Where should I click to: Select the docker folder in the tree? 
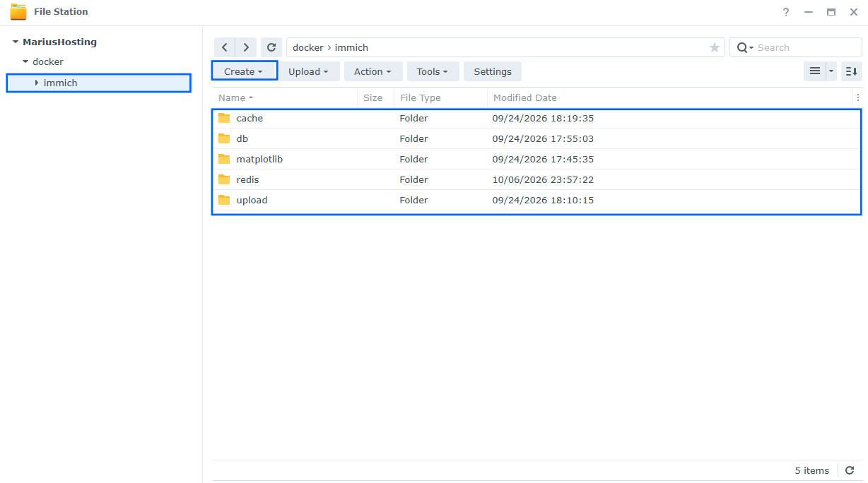[x=48, y=61]
